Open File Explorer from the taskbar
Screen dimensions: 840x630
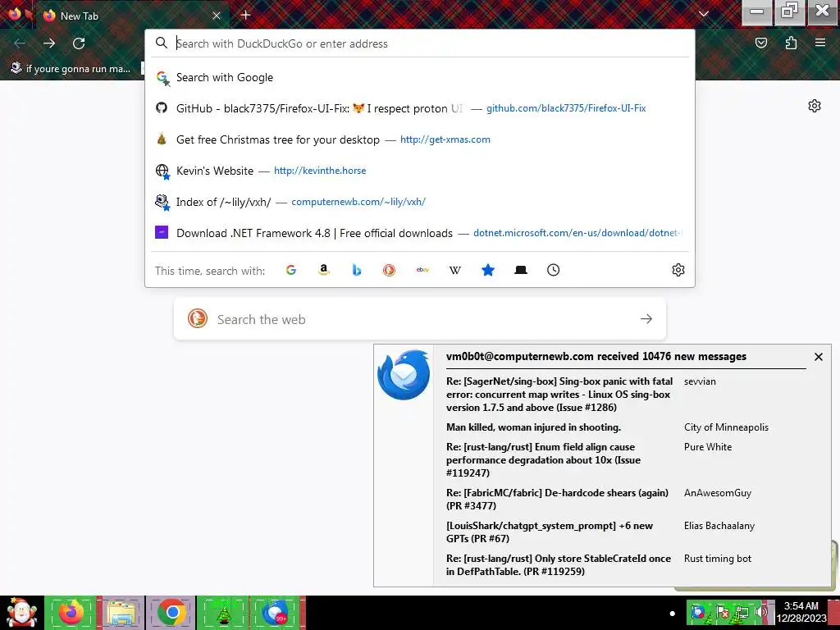[x=121, y=613]
